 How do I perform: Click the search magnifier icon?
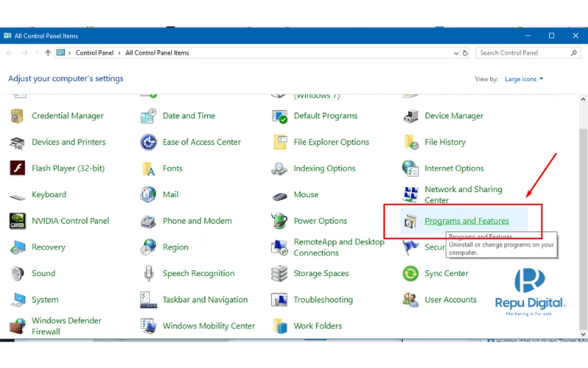pos(574,53)
